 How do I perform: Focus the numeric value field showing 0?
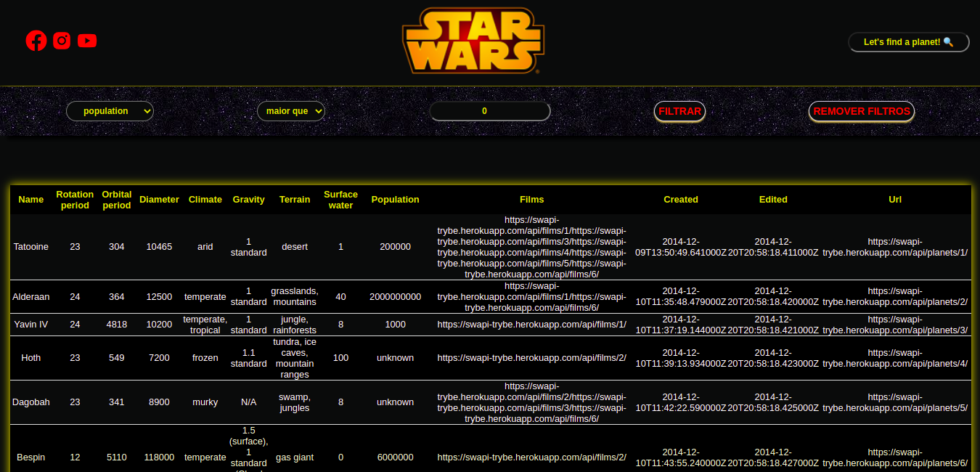click(x=490, y=111)
